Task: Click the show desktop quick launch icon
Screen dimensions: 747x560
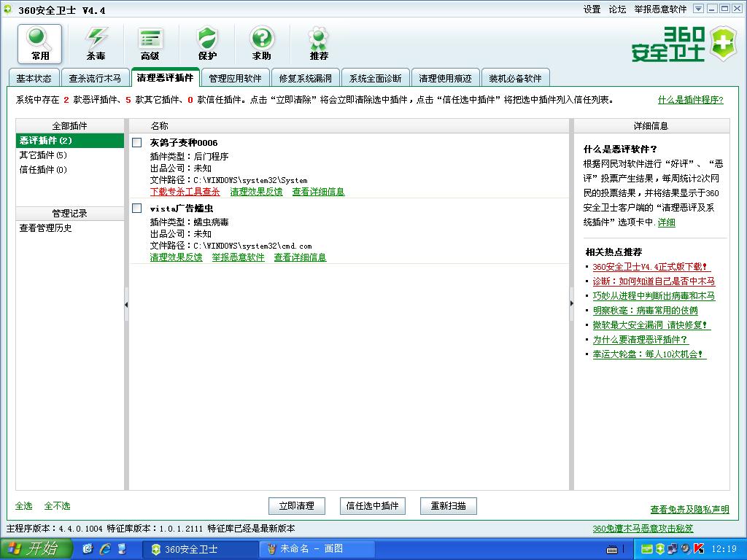Action: [123, 549]
